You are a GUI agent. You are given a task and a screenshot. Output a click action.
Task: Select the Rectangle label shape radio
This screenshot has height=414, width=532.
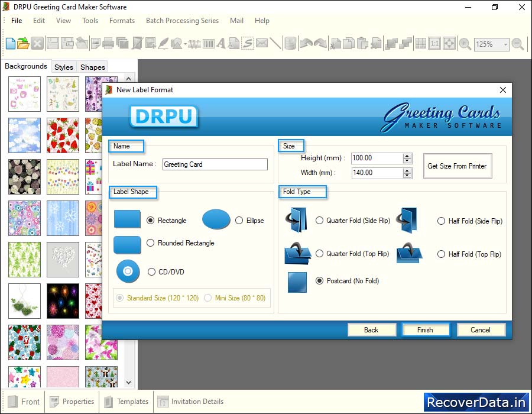tap(150, 221)
